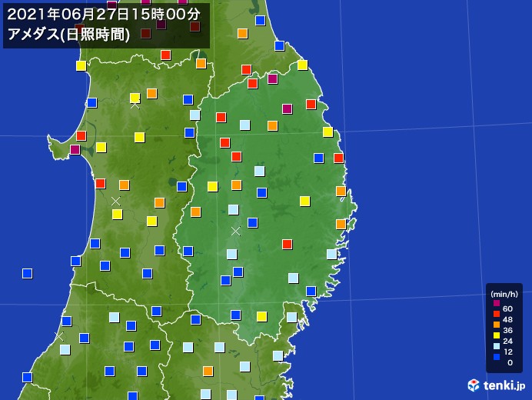Click the legend value "60"
The width and height of the screenshot is (532, 400).
pyautogui.click(x=507, y=308)
